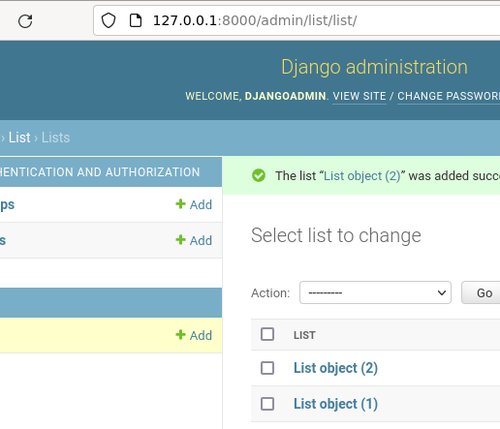
Task: Check the box for List object (1)
Action: pyautogui.click(x=267, y=404)
